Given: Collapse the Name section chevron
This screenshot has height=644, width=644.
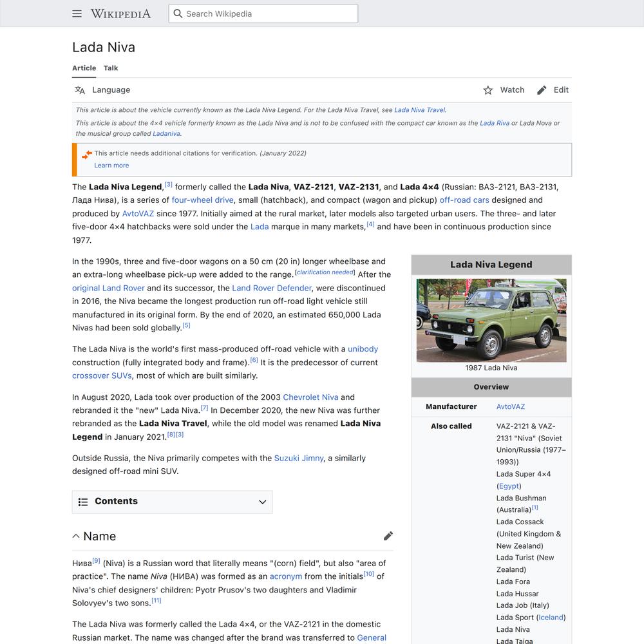Looking at the screenshot, I should (x=76, y=536).
